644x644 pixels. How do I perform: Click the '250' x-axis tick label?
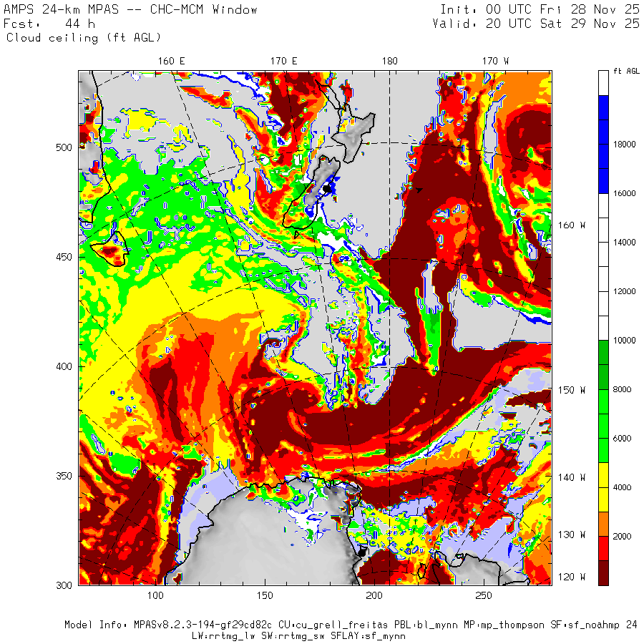(x=484, y=595)
